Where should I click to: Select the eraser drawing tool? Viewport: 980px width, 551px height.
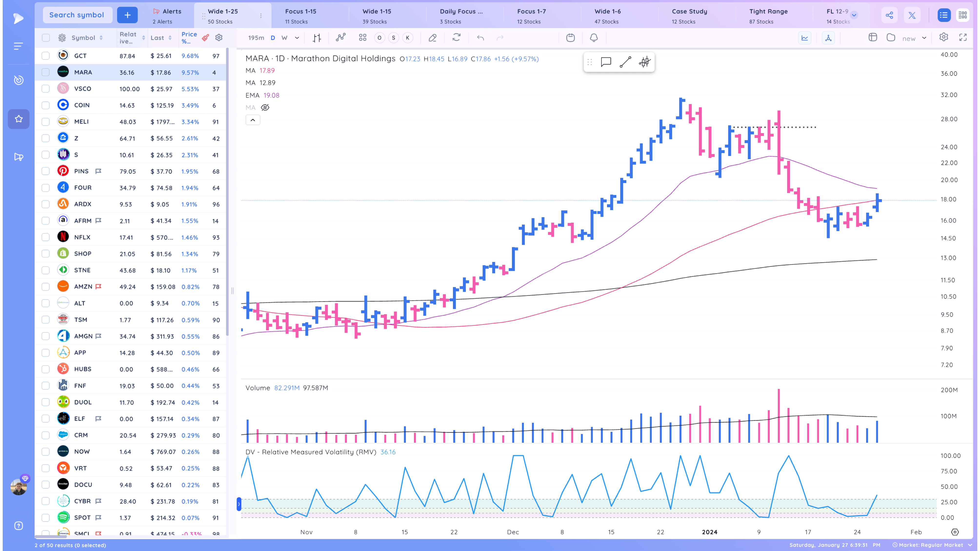[x=432, y=38]
